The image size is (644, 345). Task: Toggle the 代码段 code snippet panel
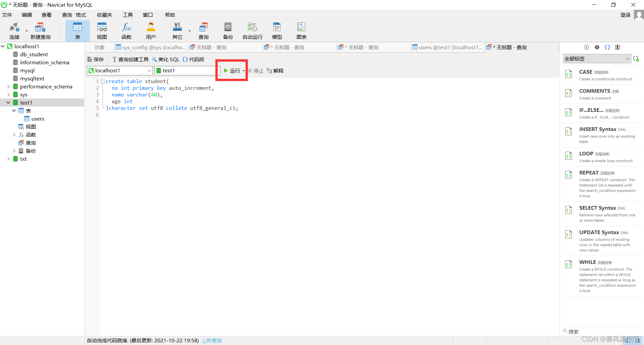(x=194, y=59)
